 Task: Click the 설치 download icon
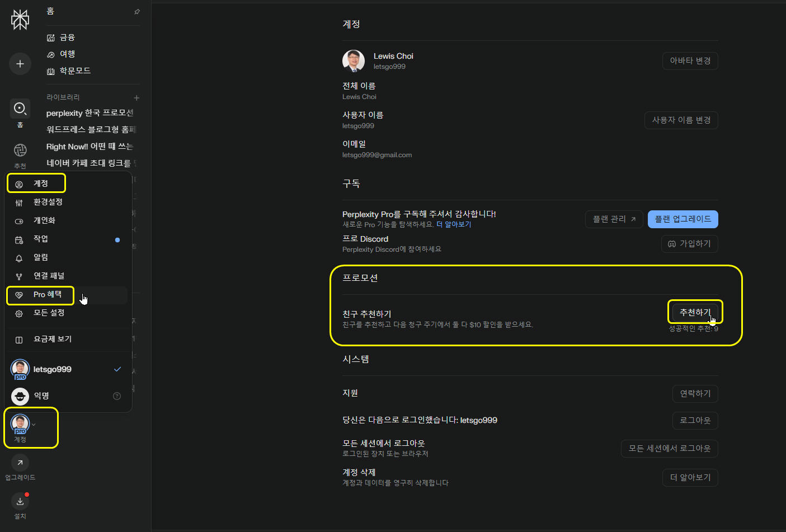[20, 501]
